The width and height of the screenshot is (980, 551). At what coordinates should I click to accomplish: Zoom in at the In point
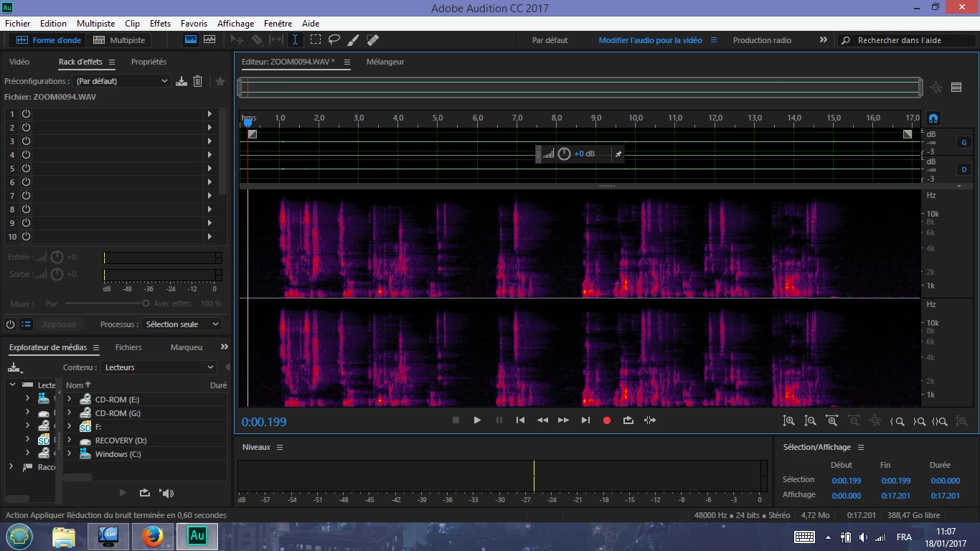(x=897, y=421)
